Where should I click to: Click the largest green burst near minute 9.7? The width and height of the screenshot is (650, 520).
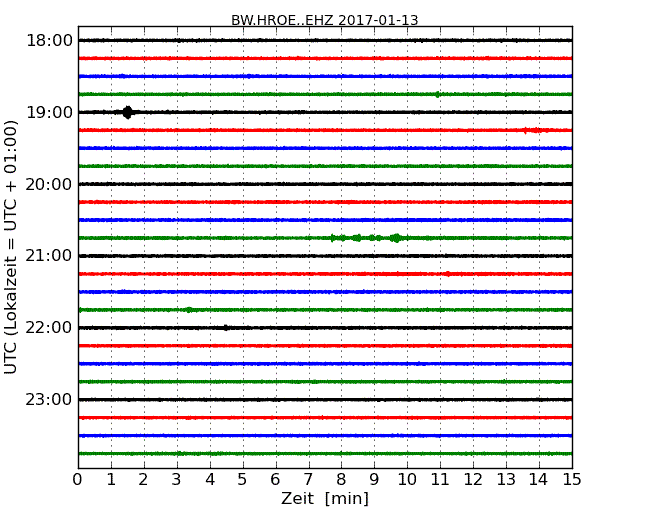397,238
